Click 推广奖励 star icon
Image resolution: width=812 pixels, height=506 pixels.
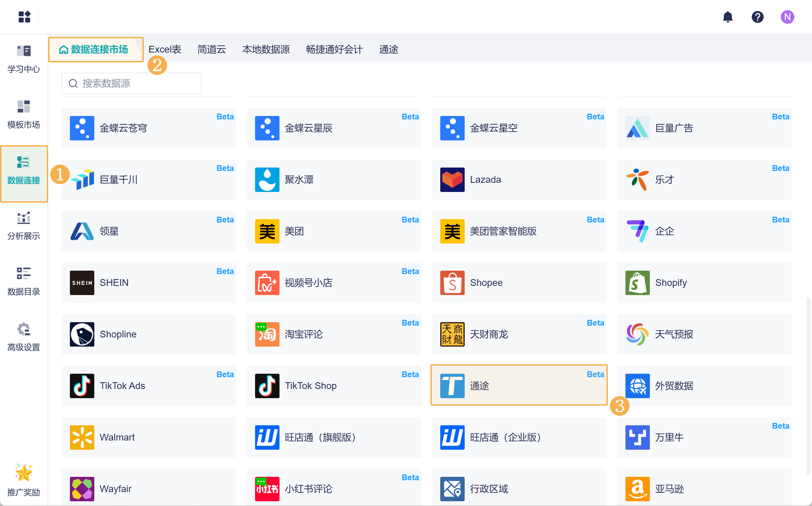24,473
